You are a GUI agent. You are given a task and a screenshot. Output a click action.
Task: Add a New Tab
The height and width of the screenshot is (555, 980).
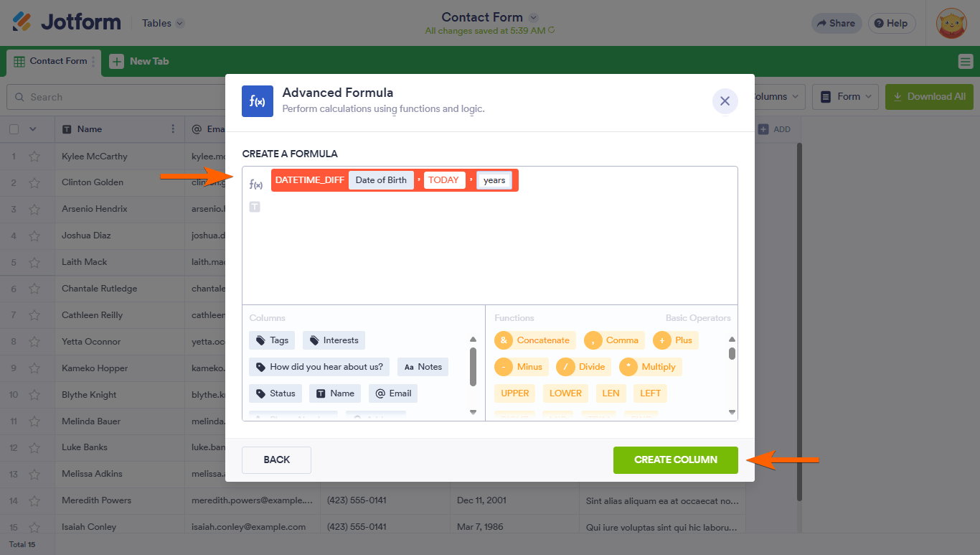tap(139, 62)
